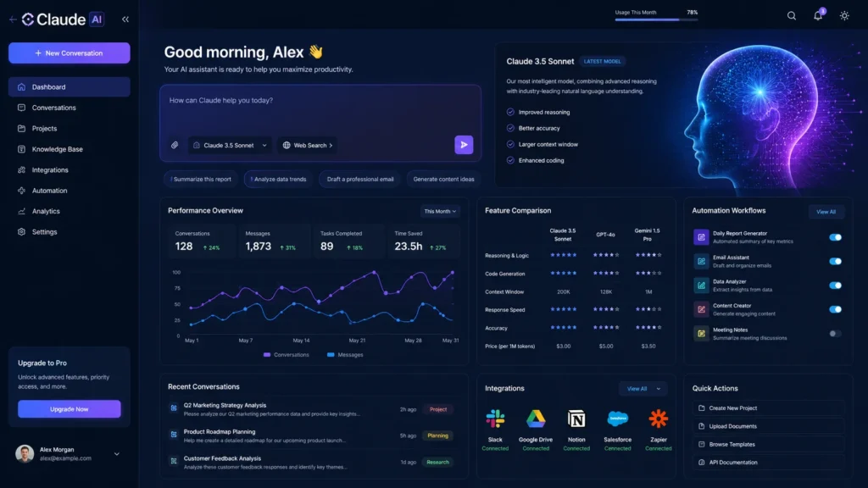Attach a file with paperclip icon
The image size is (868, 488).
[175, 145]
